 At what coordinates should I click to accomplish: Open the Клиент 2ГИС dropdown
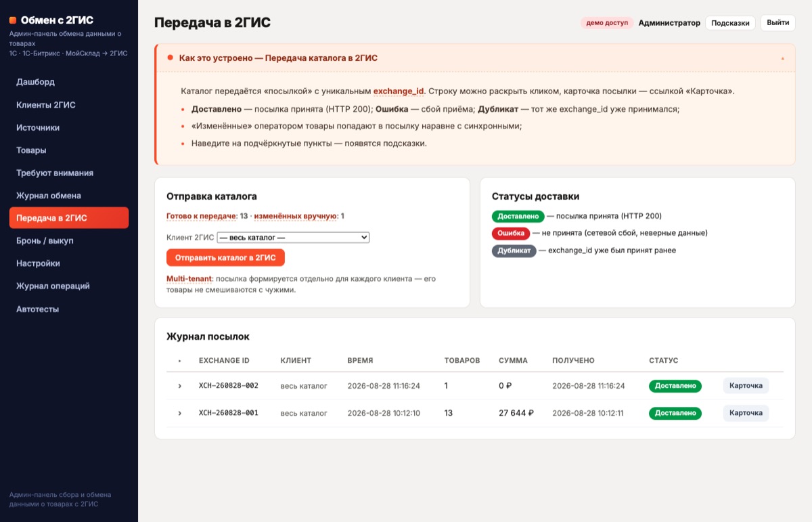pyautogui.click(x=293, y=238)
